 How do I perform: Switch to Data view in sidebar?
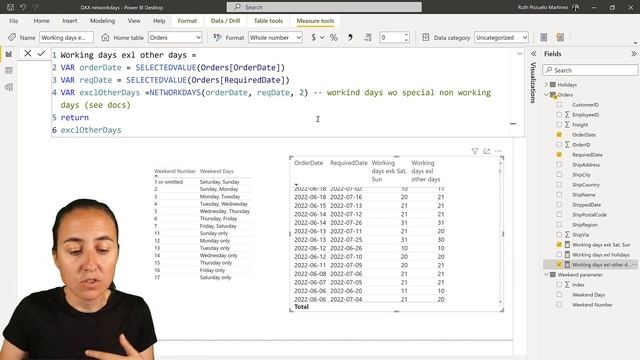tap(9, 70)
